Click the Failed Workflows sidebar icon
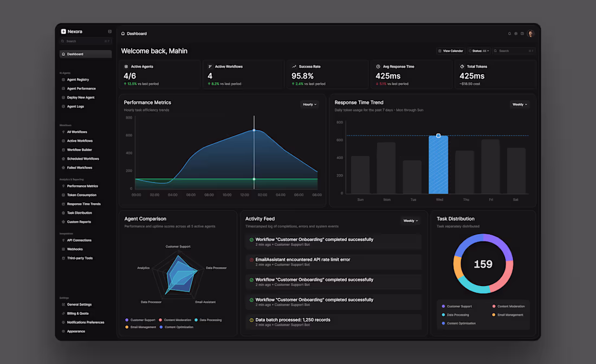 [63, 167]
